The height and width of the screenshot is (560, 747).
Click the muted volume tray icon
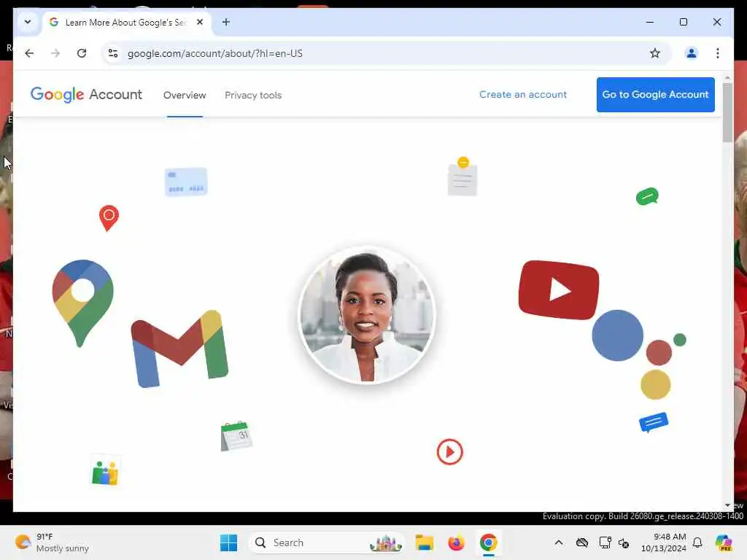pos(624,542)
